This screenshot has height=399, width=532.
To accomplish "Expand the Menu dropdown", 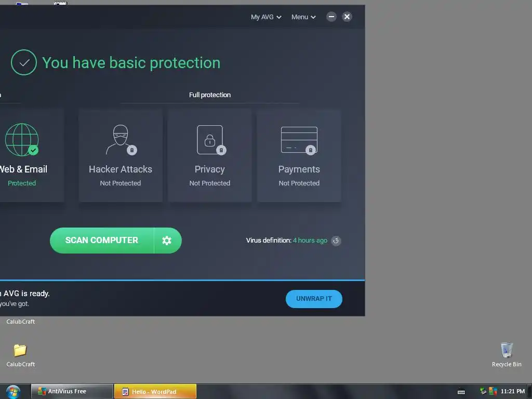I will [x=303, y=17].
